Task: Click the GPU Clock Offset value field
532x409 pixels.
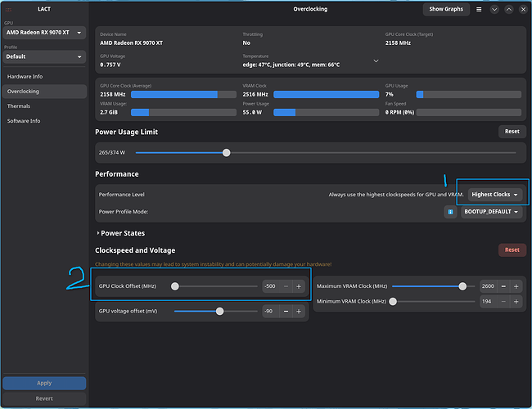Action: click(x=270, y=286)
